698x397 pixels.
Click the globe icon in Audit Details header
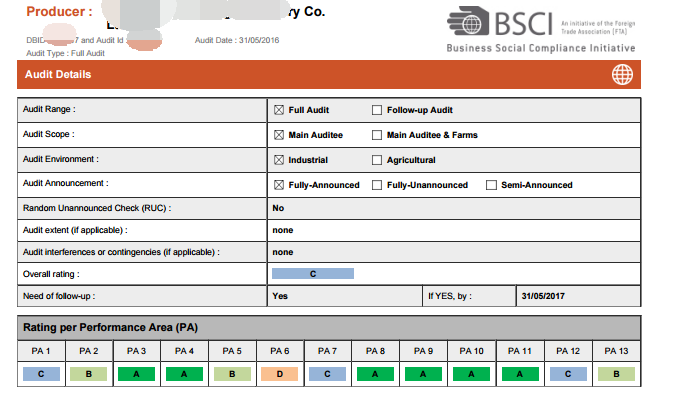pos(622,74)
